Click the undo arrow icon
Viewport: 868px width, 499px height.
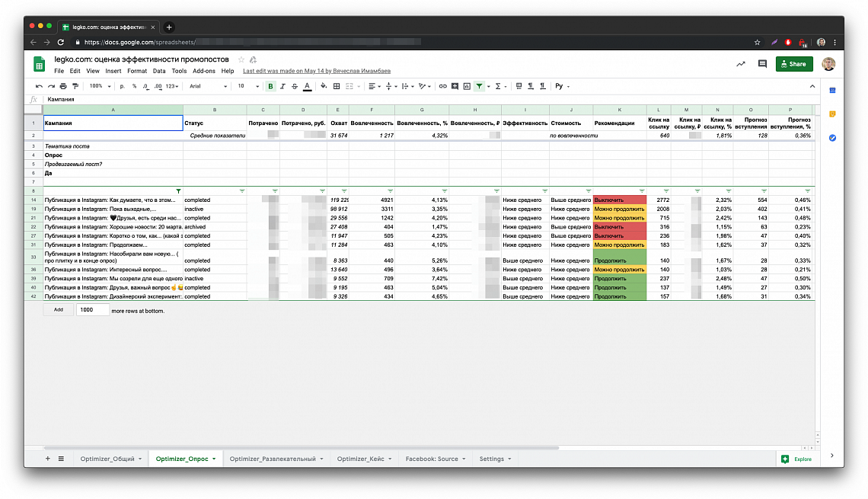[39, 86]
